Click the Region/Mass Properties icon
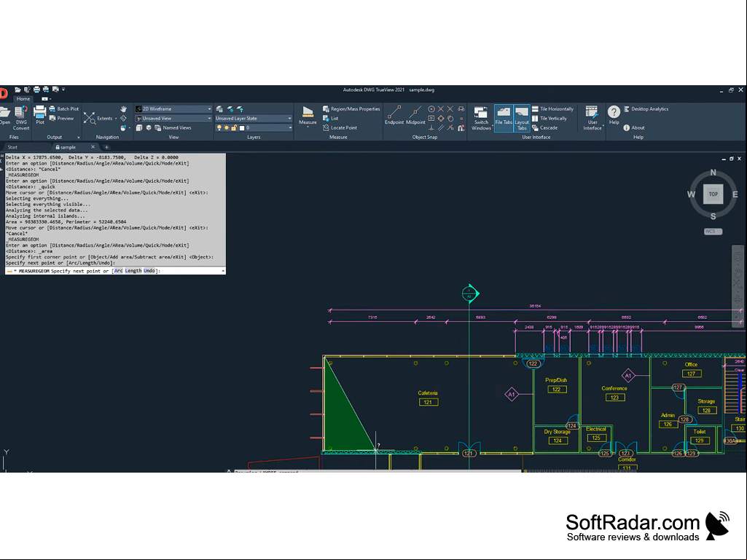 click(326, 109)
